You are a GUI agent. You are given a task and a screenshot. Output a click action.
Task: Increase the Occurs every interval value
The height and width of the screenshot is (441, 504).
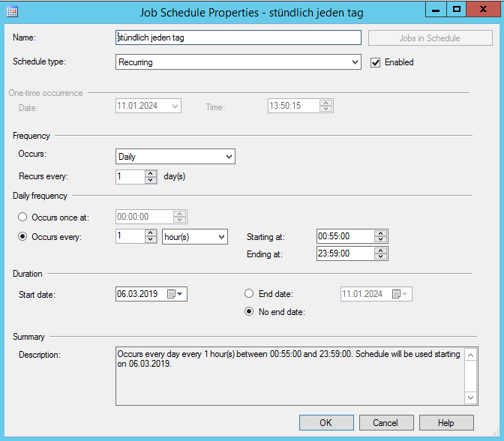151,233
